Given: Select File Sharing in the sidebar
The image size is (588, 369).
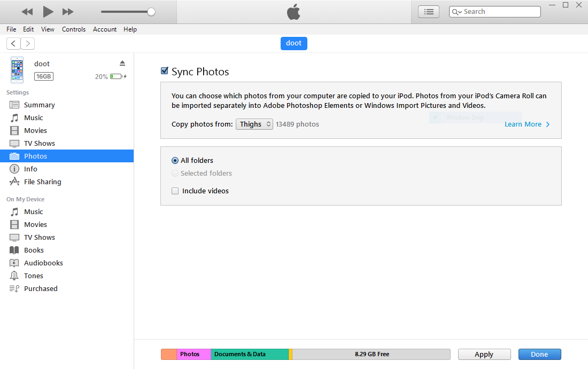Looking at the screenshot, I should pos(42,182).
